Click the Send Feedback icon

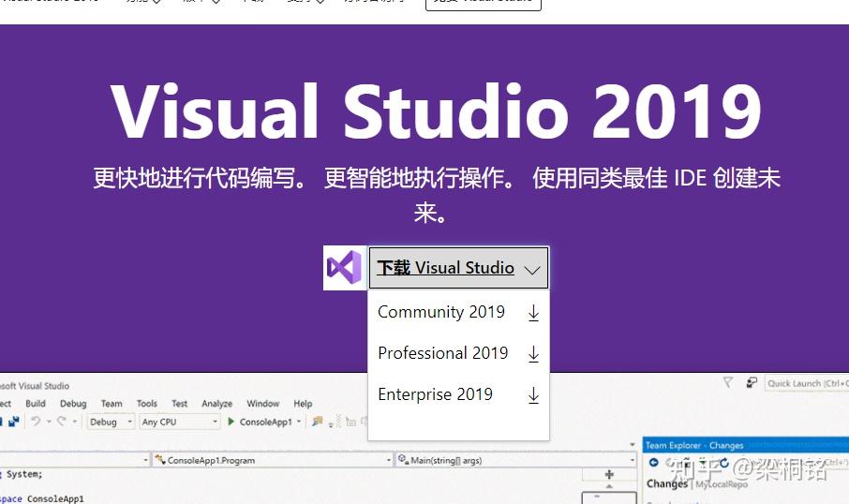point(751,383)
